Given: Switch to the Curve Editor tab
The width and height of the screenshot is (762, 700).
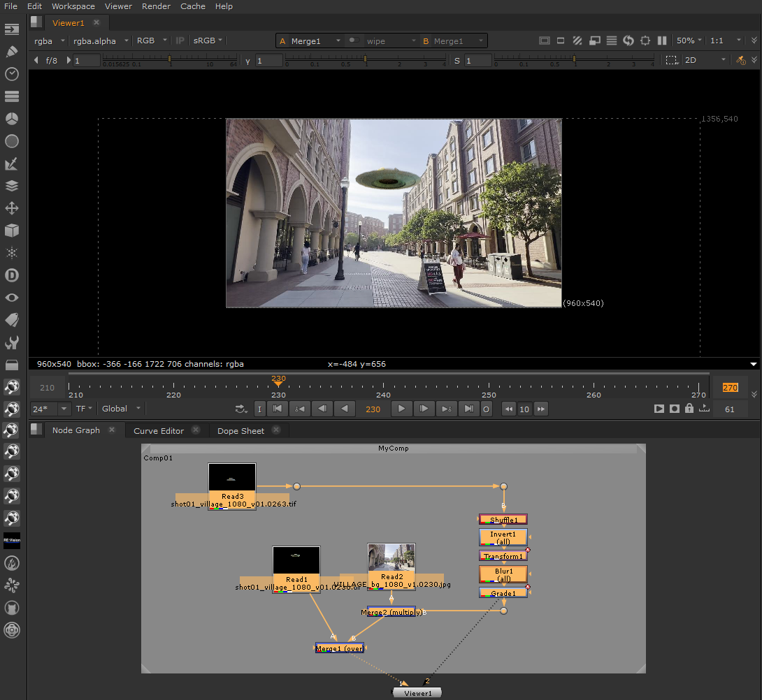Looking at the screenshot, I should tap(159, 431).
